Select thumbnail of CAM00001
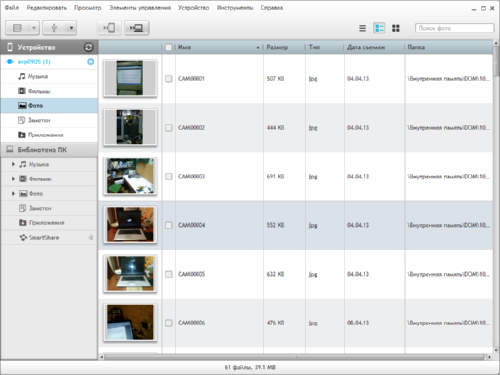Screen dimensions: 500x375 (130, 78)
